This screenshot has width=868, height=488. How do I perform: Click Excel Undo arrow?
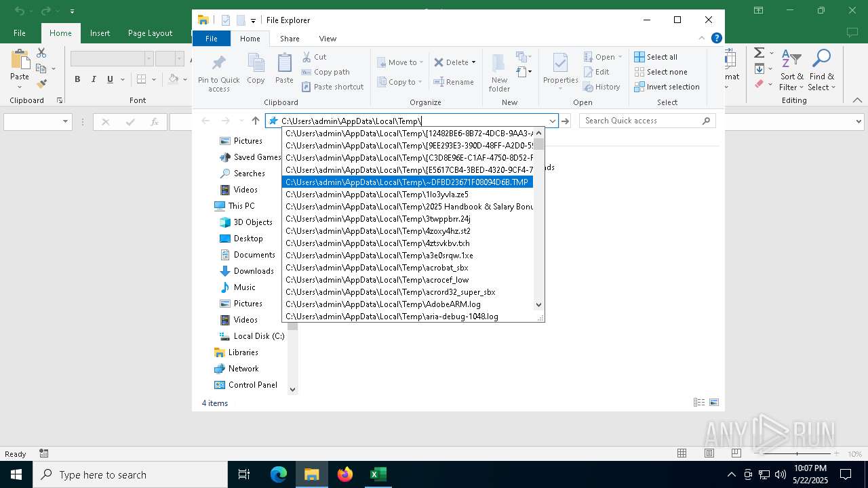[x=19, y=11]
